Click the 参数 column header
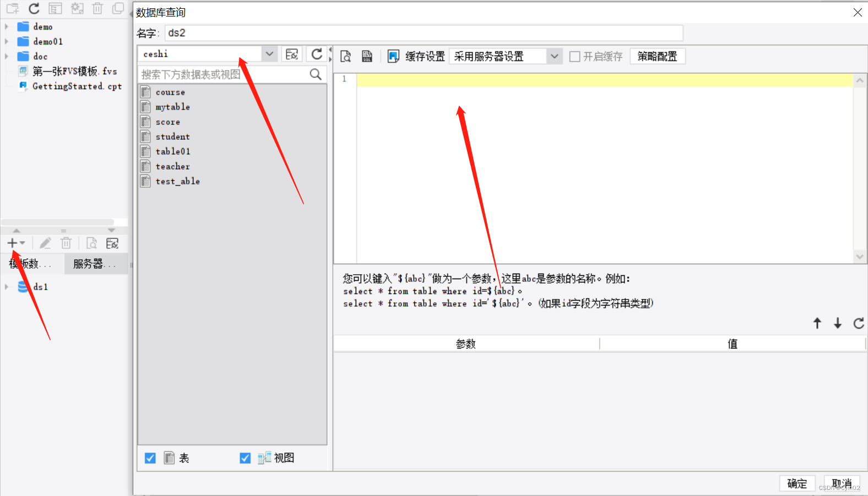Screen dimensions: 868x496 tap(466, 344)
